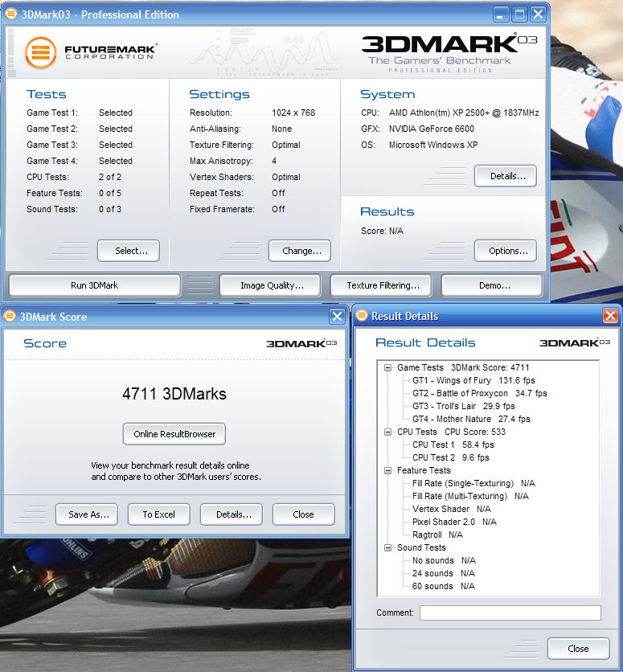
Task: Maximize the 3DMark03 Professional Edition window
Action: point(519,14)
